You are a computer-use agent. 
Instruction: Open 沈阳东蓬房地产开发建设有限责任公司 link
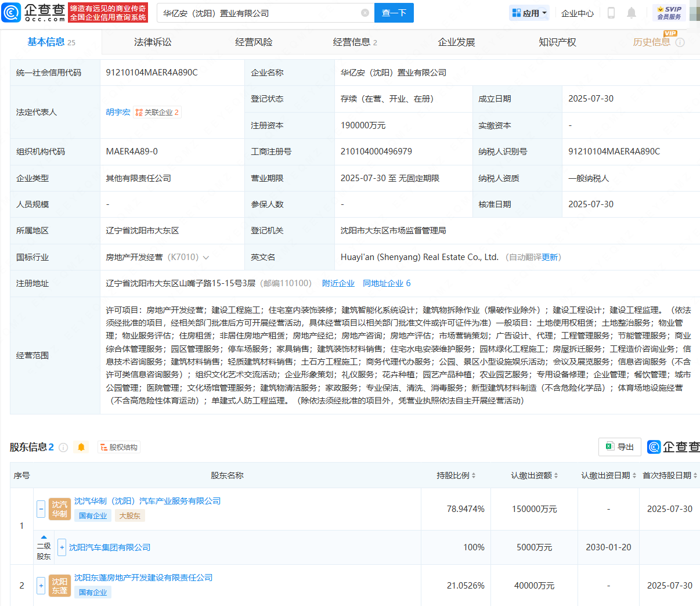pos(143,578)
